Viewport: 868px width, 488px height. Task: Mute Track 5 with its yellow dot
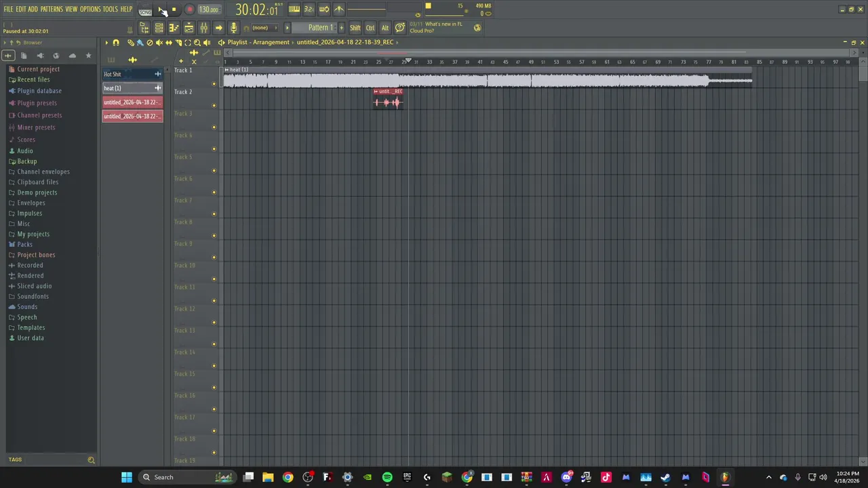(x=214, y=171)
